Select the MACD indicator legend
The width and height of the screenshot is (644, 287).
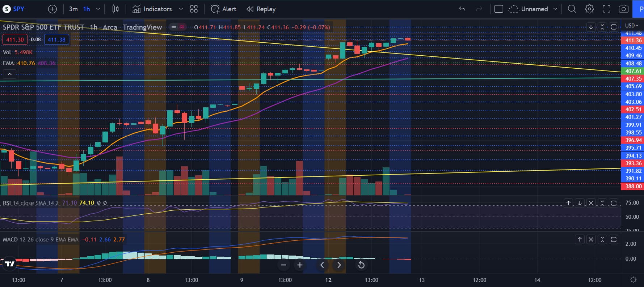pos(10,240)
